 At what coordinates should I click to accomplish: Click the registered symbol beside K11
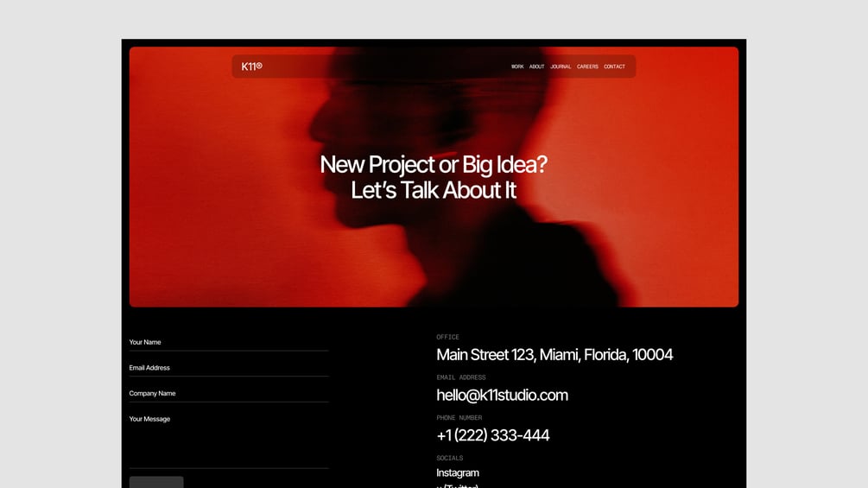[259, 66]
